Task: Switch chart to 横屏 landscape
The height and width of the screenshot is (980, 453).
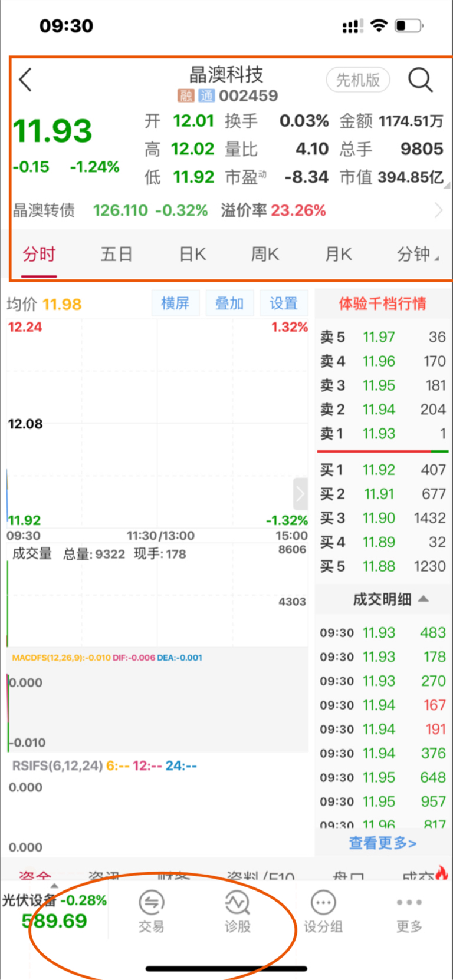Action: pos(175,303)
